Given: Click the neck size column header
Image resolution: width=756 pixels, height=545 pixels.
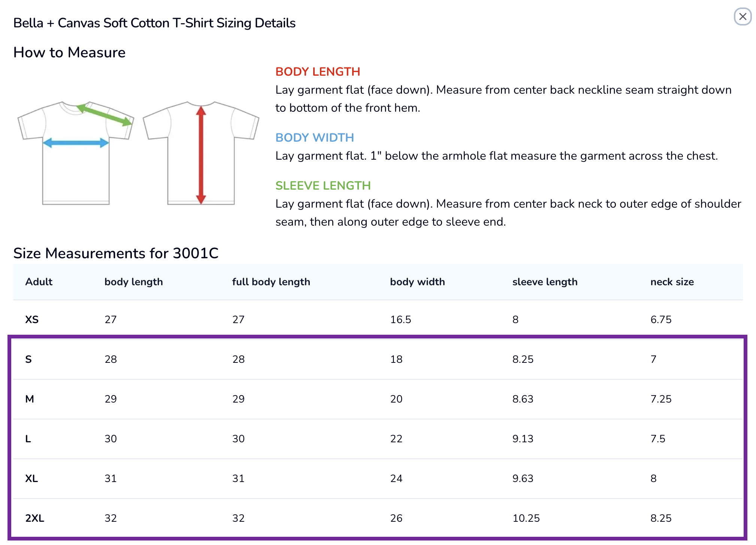Looking at the screenshot, I should point(672,282).
